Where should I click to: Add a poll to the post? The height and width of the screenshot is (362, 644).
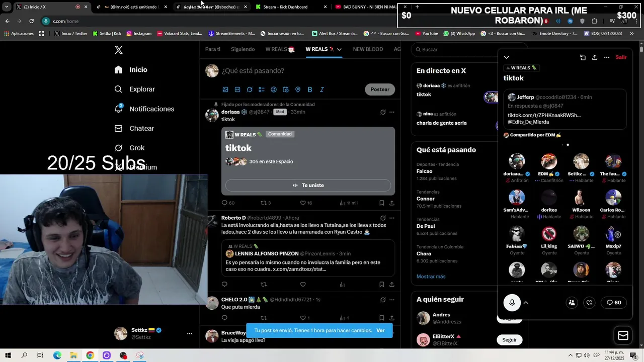(x=262, y=89)
